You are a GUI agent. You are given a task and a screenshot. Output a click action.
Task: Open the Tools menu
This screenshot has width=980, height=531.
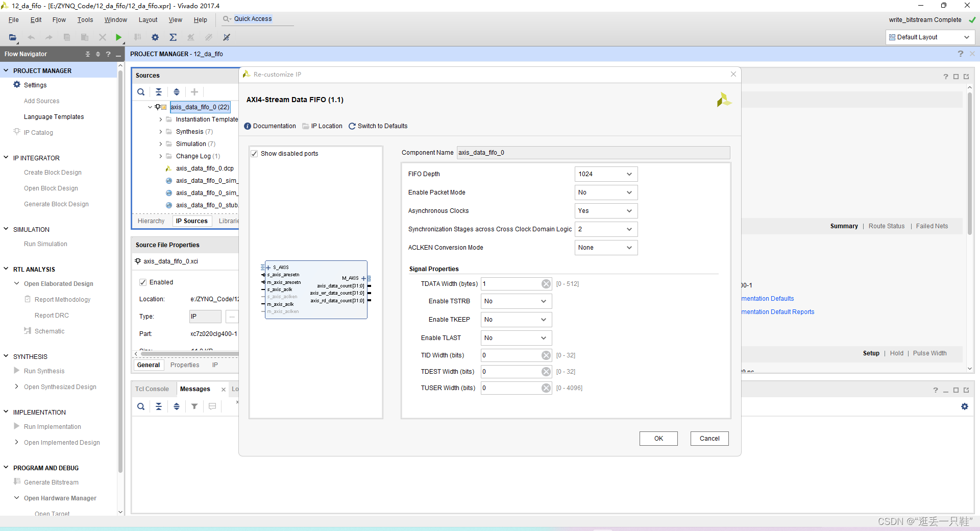point(85,20)
